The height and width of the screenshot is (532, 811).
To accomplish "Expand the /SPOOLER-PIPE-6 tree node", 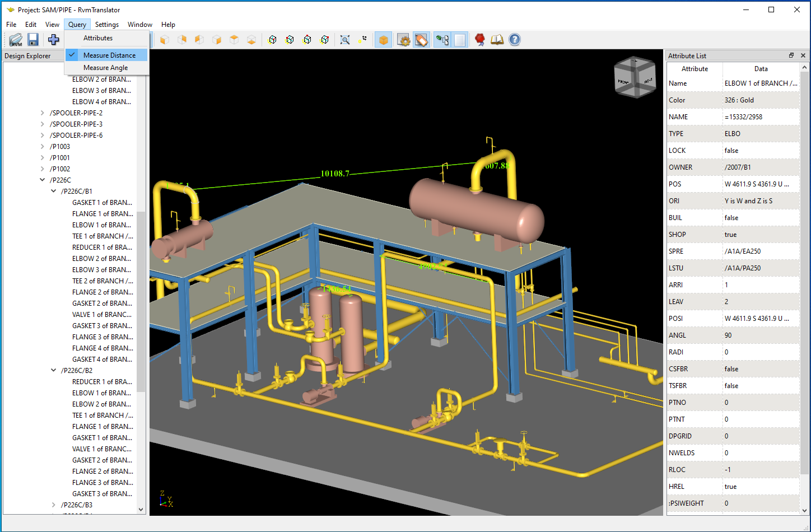I will pos(43,136).
